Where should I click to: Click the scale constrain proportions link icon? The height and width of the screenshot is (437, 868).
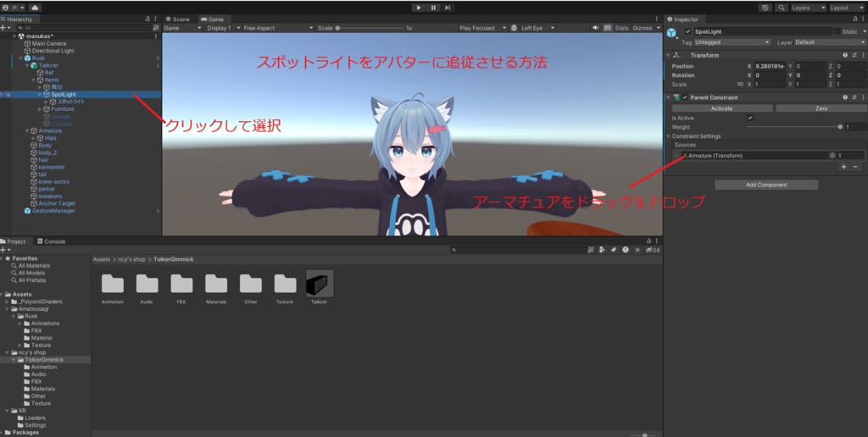click(x=740, y=84)
